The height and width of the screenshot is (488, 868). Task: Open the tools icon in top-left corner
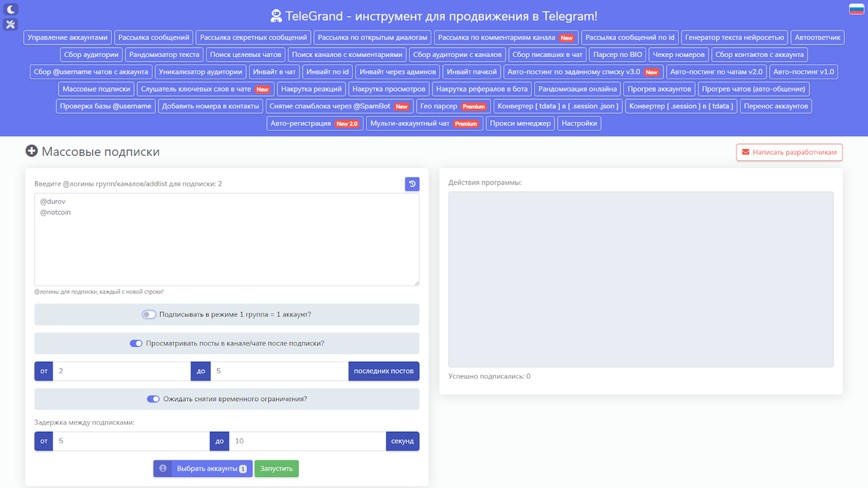point(10,24)
